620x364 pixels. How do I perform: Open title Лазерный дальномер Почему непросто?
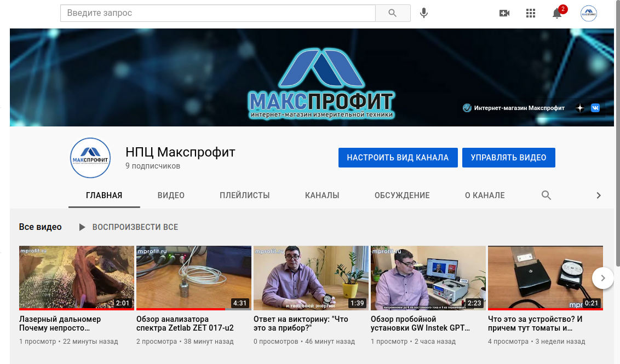[60, 323]
